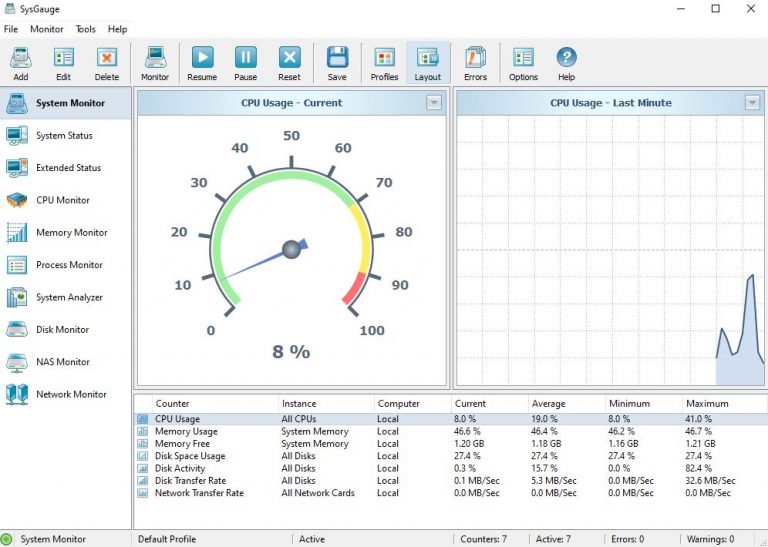Viewport: 768px width, 547px height.
Task: Open System Analyzer in the sidebar
Action: click(x=66, y=297)
